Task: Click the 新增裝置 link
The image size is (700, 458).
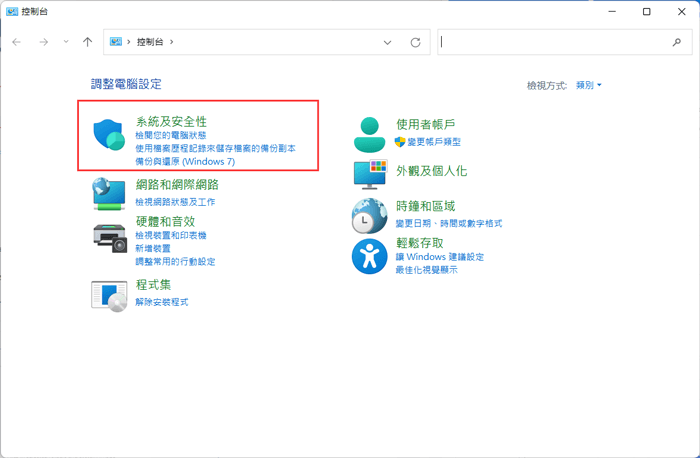Action: 153,248
